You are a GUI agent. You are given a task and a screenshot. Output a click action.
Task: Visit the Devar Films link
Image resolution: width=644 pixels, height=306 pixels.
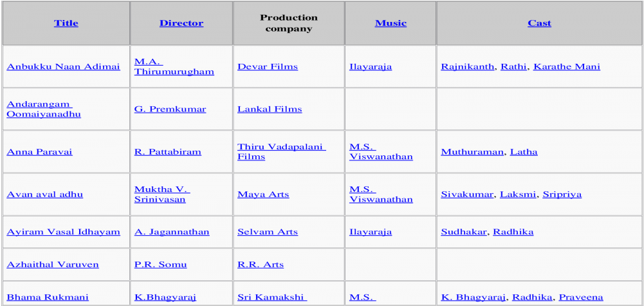click(x=268, y=66)
